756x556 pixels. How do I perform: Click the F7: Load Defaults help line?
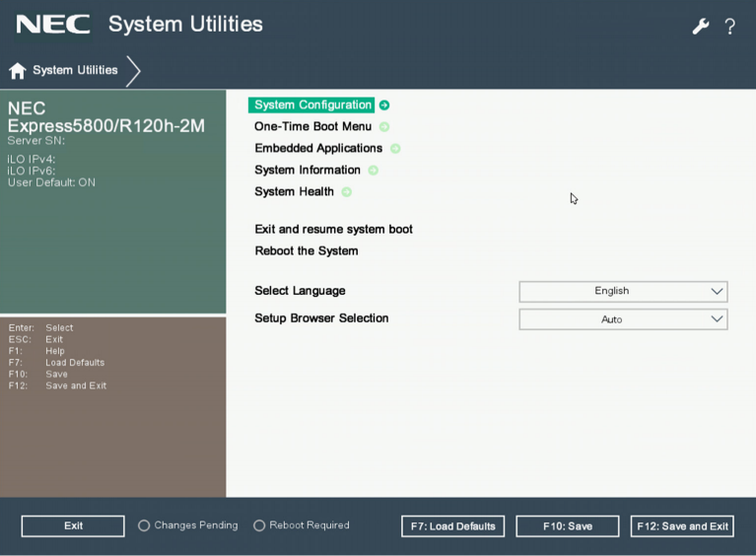pos(56,363)
